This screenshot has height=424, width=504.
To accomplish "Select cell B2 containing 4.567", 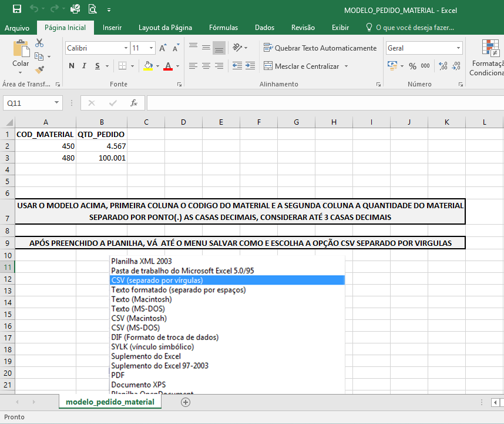I will coord(102,146).
